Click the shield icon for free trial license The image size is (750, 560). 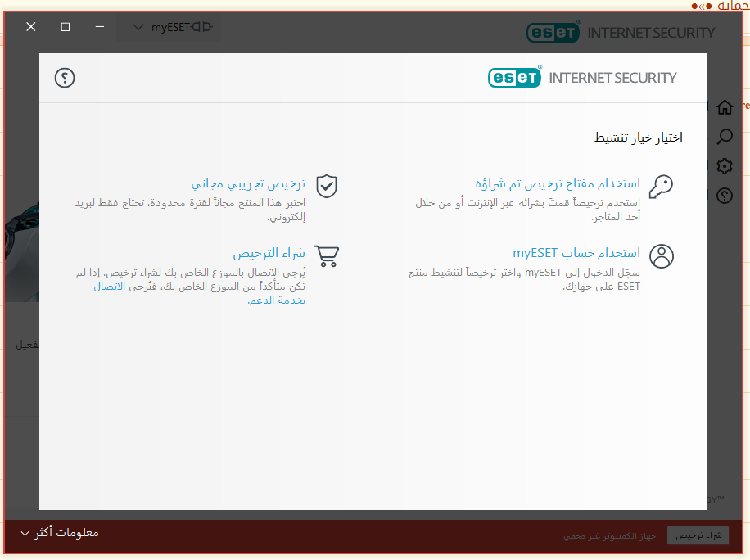[x=327, y=186]
